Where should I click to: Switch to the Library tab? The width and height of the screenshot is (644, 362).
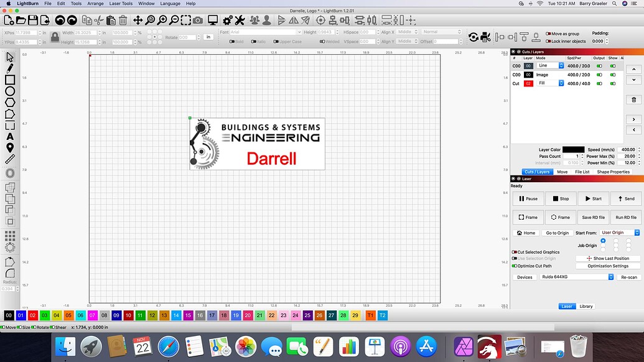[x=586, y=306]
